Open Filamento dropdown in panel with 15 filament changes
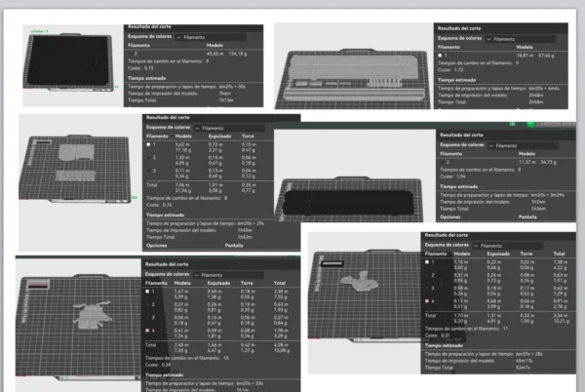The width and height of the screenshot is (585, 392). click(x=228, y=275)
